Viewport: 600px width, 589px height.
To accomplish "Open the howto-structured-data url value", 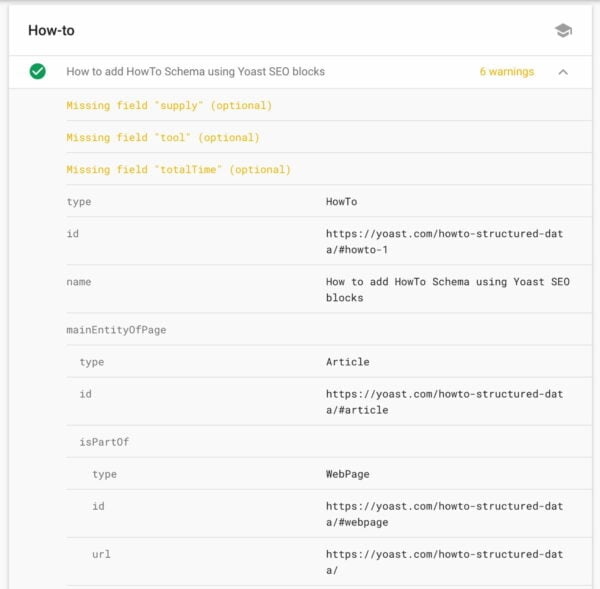I will click(x=444, y=562).
